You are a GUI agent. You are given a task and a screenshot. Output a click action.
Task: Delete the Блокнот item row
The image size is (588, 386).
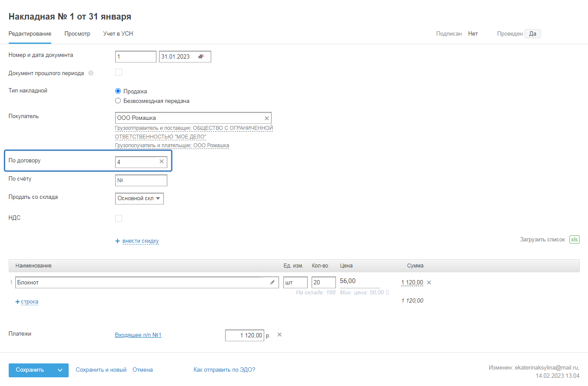[429, 282]
